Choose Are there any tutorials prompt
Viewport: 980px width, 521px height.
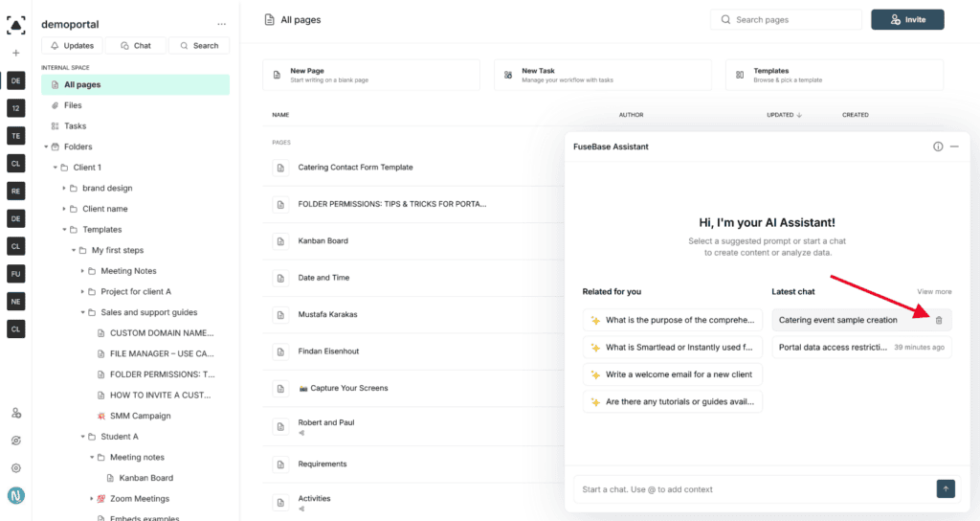coord(673,401)
